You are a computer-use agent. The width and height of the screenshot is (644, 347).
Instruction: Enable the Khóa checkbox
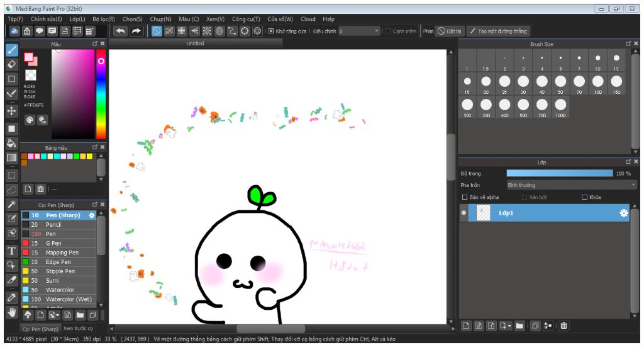click(x=584, y=197)
